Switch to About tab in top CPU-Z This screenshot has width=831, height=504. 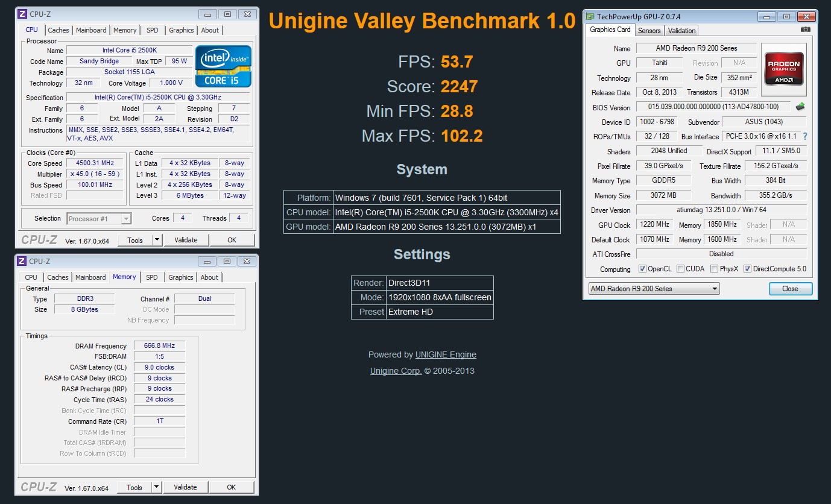tap(210, 30)
